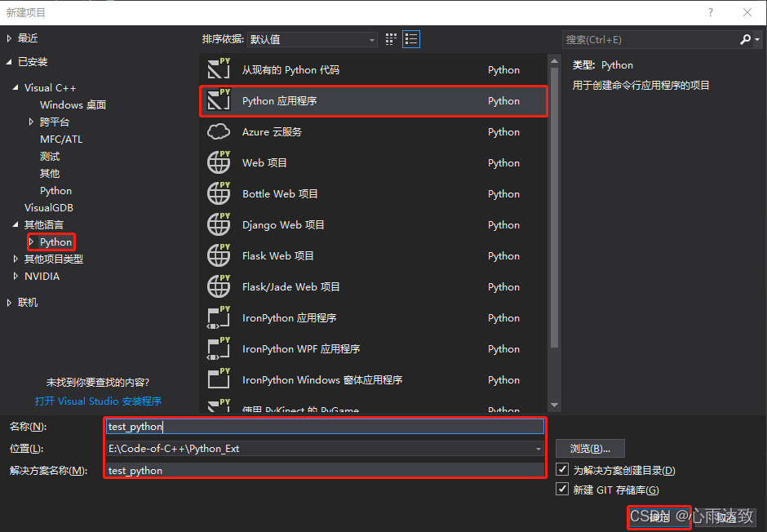Select IronPython WPF 应用程序 template text

(x=301, y=349)
